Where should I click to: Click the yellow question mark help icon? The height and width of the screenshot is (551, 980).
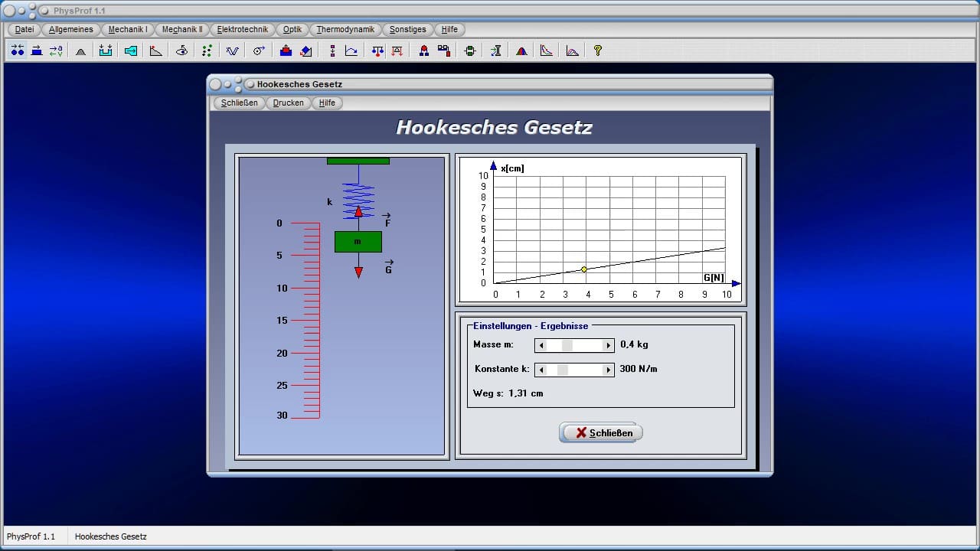pyautogui.click(x=598, y=51)
